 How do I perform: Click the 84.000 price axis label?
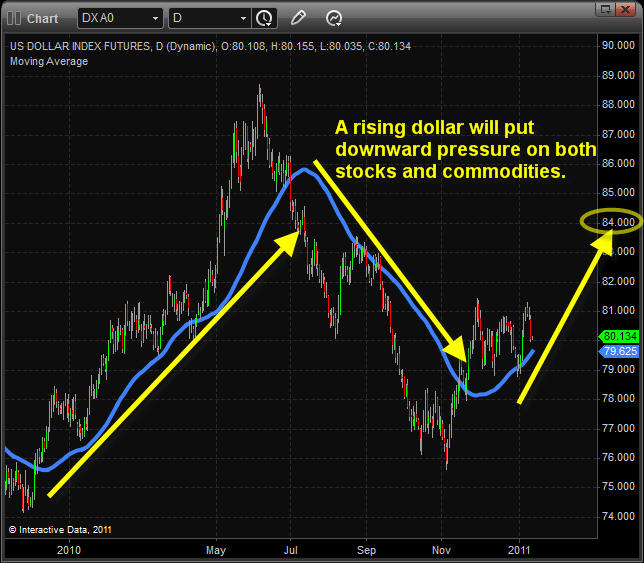[618, 222]
